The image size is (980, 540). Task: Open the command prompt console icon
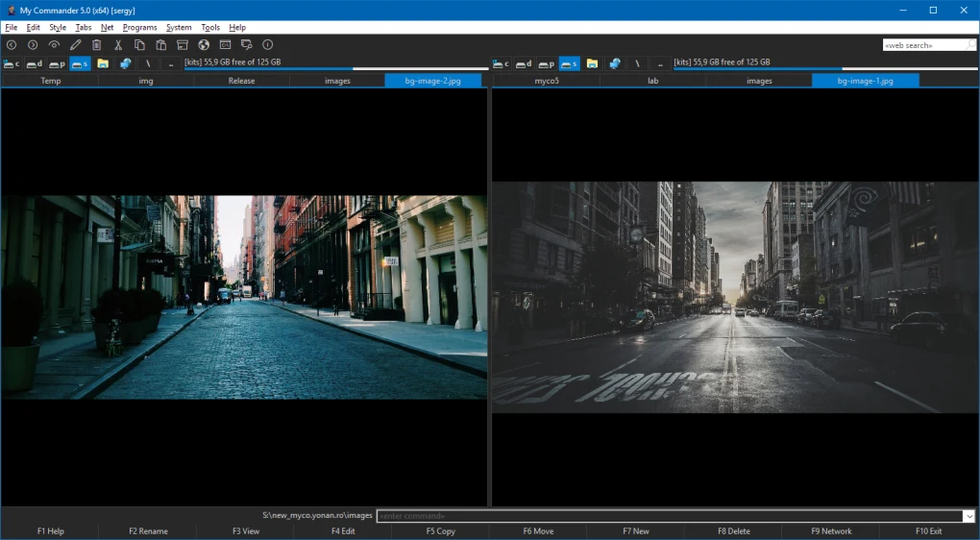click(x=225, y=45)
